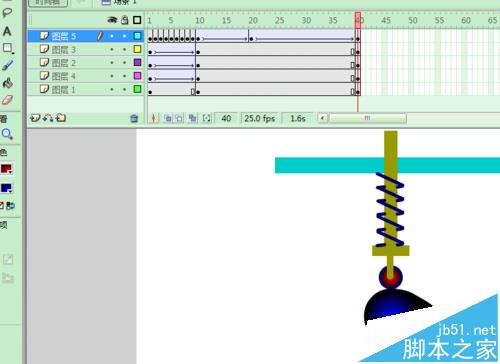The height and width of the screenshot is (364, 500).
Task: Add a motion guide layer
Action: [x=48, y=118]
